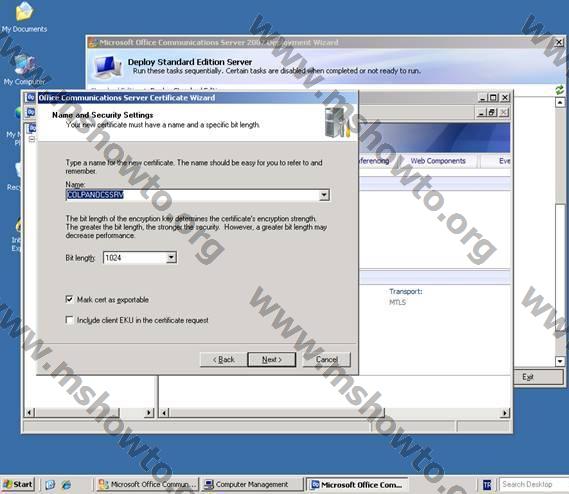Image resolution: width=569 pixels, height=494 pixels.
Task: Launch Internet Explorer from quick launch
Action: tap(66, 485)
